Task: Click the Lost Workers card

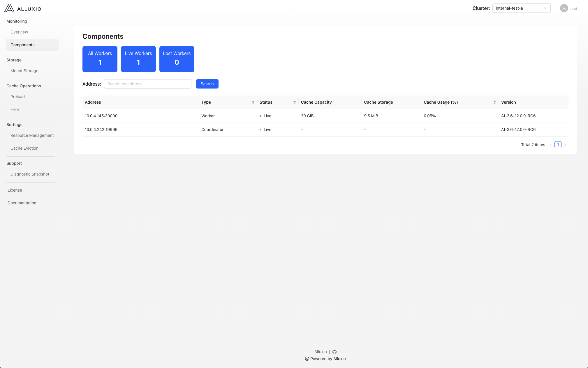Action: [177, 59]
